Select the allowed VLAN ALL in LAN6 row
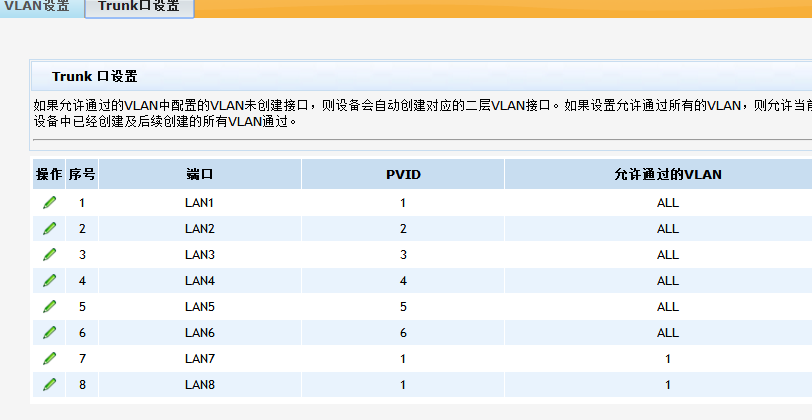Screen dimensions: 812x420 (668, 332)
